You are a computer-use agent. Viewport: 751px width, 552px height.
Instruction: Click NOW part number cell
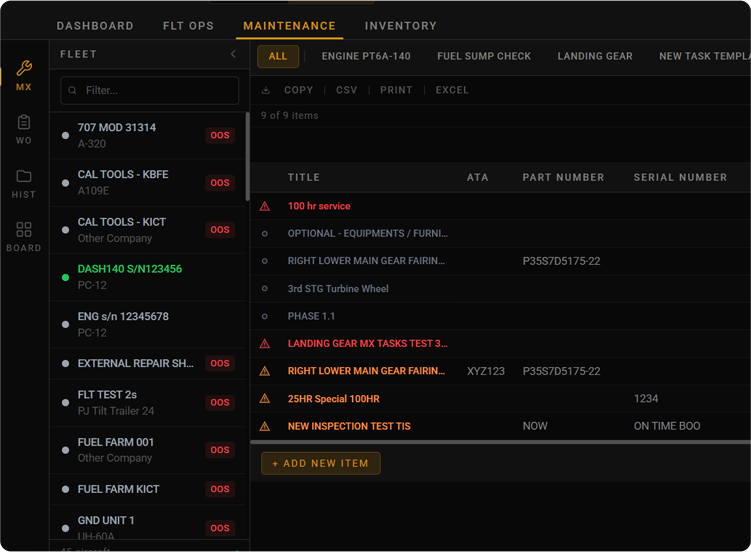pyautogui.click(x=535, y=426)
